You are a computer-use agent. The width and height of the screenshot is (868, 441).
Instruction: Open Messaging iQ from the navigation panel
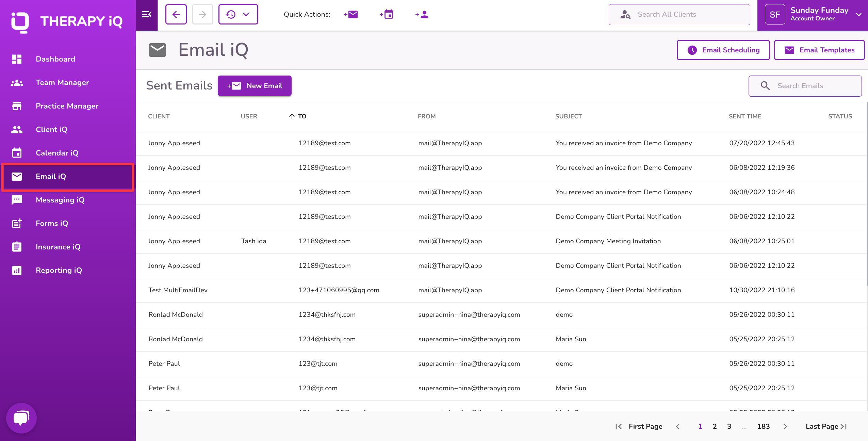[60, 200]
